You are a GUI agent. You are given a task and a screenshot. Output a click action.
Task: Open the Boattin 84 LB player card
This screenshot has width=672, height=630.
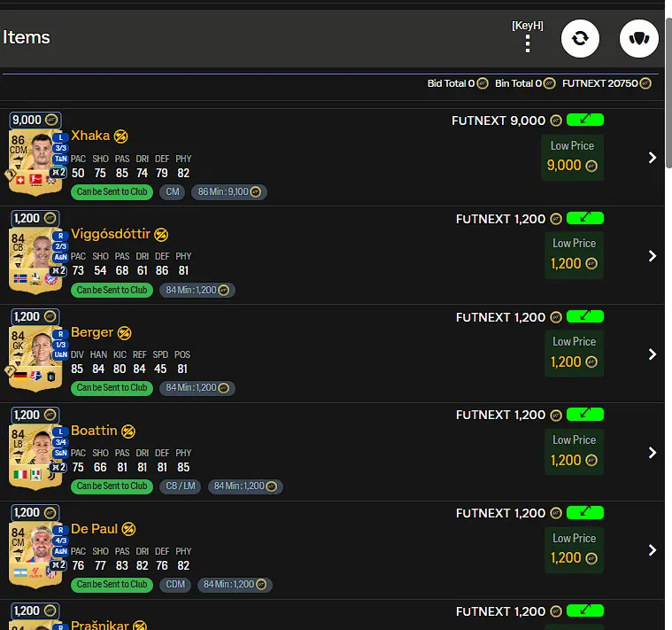pos(35,457)
